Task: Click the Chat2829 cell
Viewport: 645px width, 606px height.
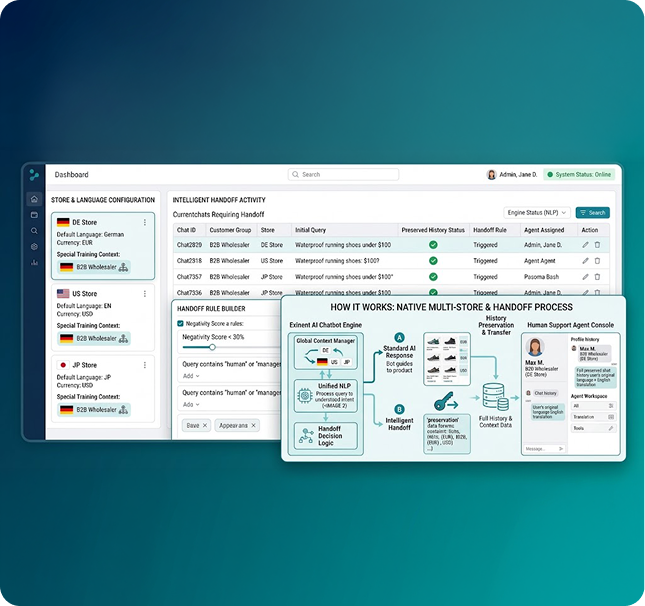Action: pyautogui.click(x=189, y=245)
